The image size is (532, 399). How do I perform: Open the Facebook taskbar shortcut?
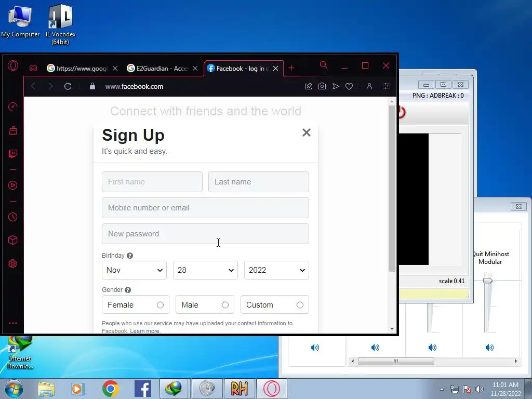(142, 389)
